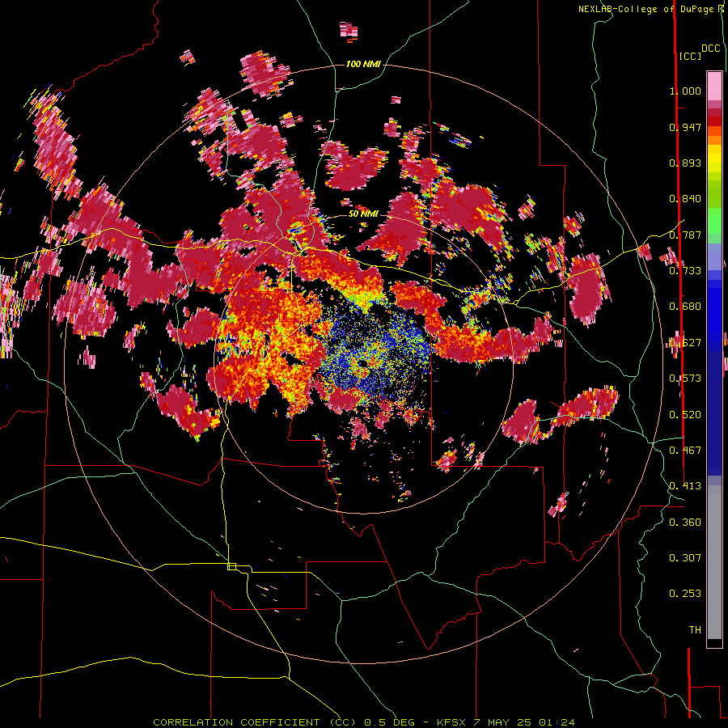Click CORRELATION COEFFICIENT (CC) in the bottom caption
Screen dimensions: 728x728
click(255, 722)
